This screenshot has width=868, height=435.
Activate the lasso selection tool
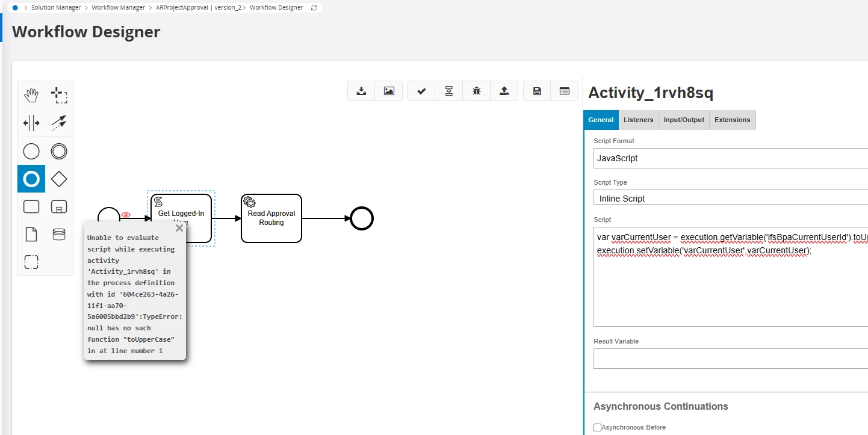click(x=59, y=95)
